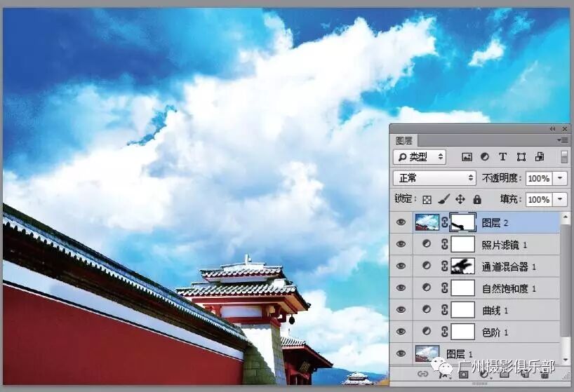Click layer name 通道混合器 1
The width and height of the screenshot is (574, 392).
[x=509, y=266]
